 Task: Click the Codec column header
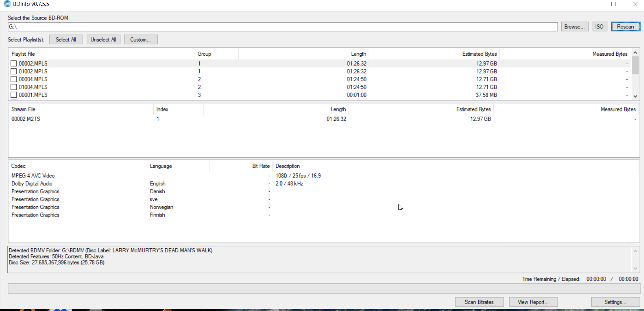[78, 166]
